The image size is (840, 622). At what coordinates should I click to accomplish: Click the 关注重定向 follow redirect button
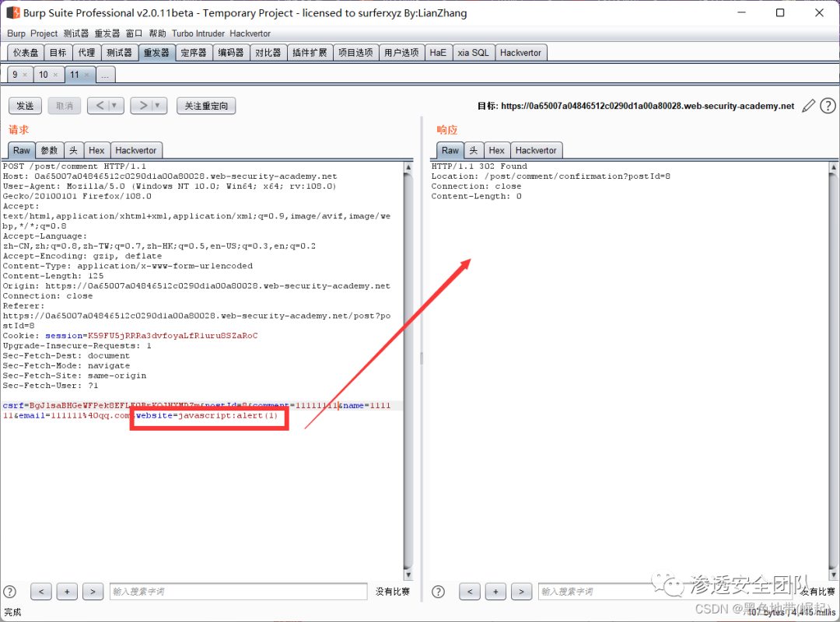(206, 106)
